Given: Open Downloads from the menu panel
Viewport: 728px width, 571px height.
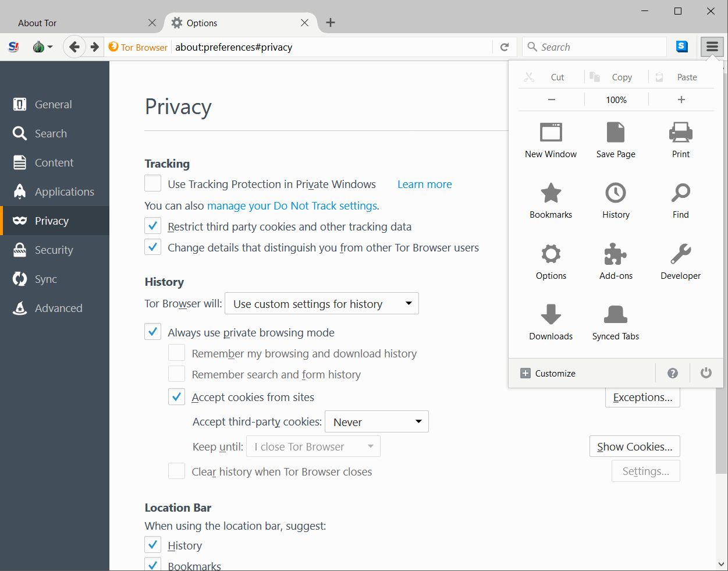Looking at the screenshot, I should point(551,315).
